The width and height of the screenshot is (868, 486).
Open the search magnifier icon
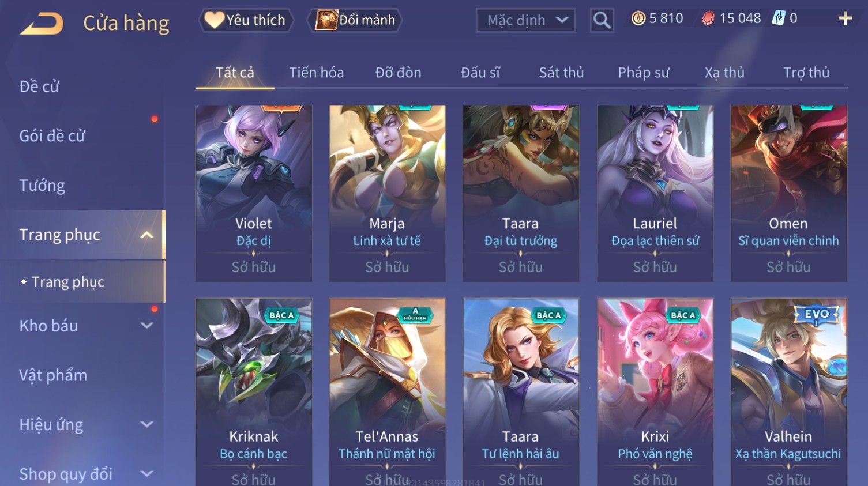point(602,21)
